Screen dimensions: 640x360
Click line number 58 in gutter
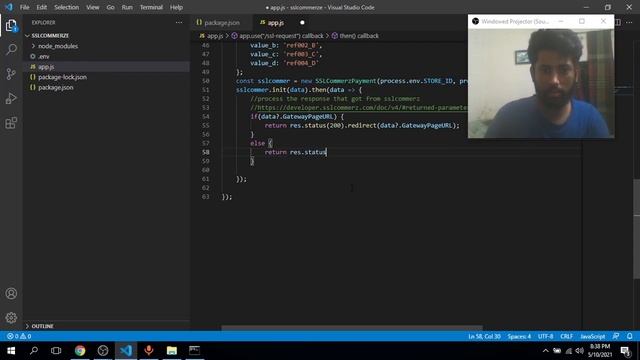click(205, 152)
